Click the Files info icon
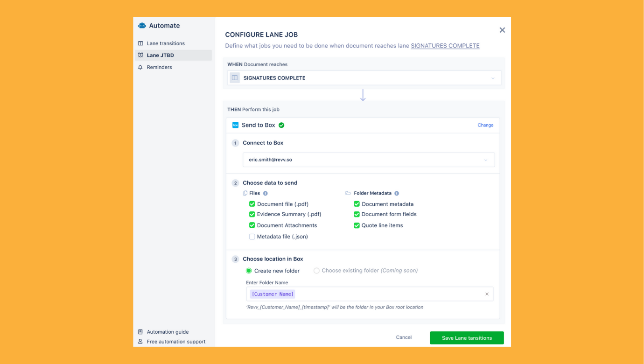The image size is (644, 364). [x=265, y=193]
